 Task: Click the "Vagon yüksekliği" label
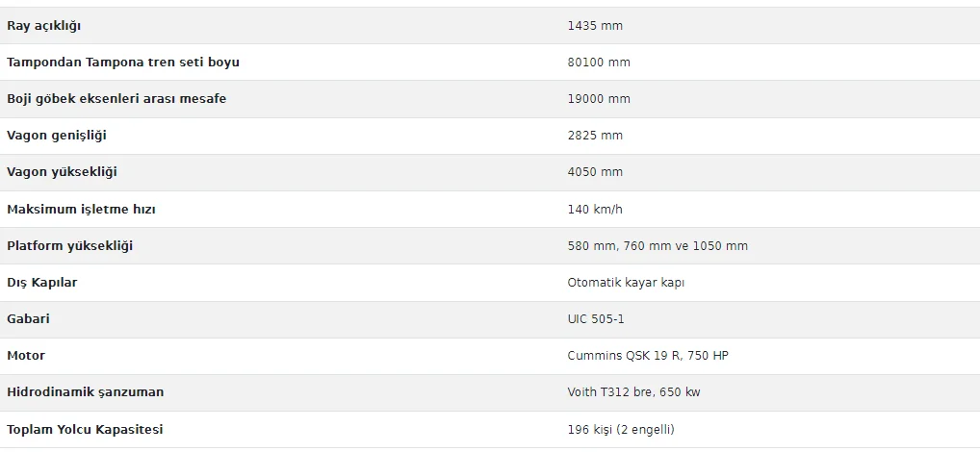click(x=62, y=172)
